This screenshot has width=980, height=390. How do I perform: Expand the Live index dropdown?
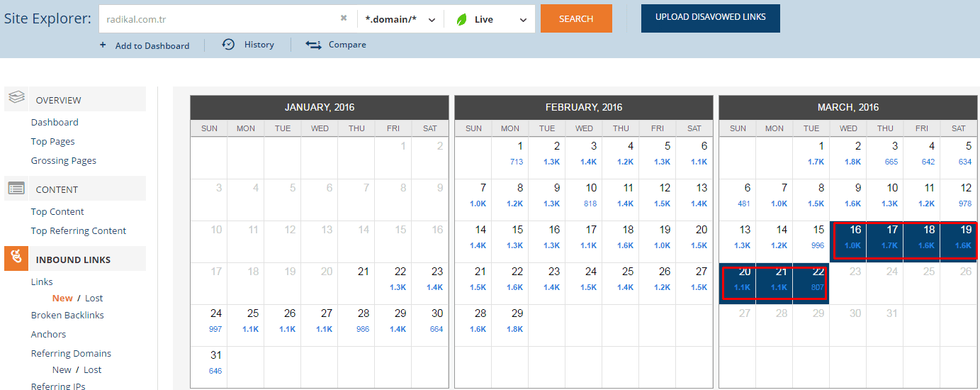[523, 20]
